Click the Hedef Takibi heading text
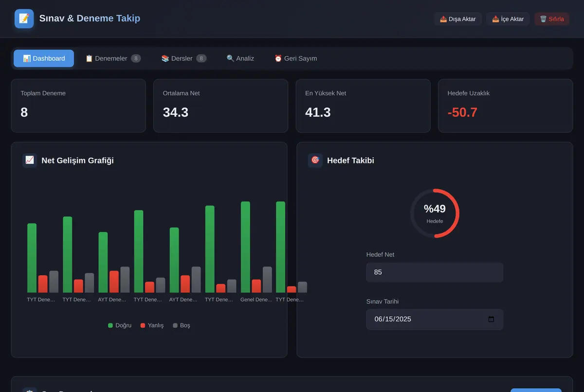This screenshot has width=584, height=392. [350, 160]
